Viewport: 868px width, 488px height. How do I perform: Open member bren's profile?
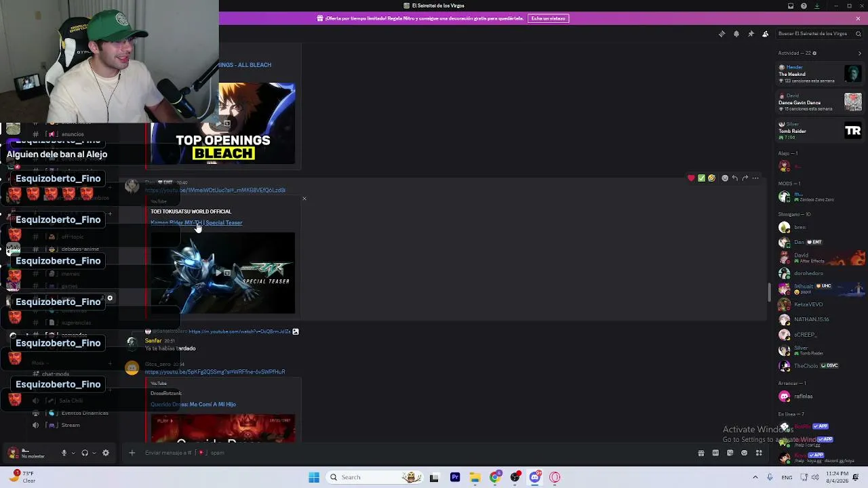click(x=821, y=227)
